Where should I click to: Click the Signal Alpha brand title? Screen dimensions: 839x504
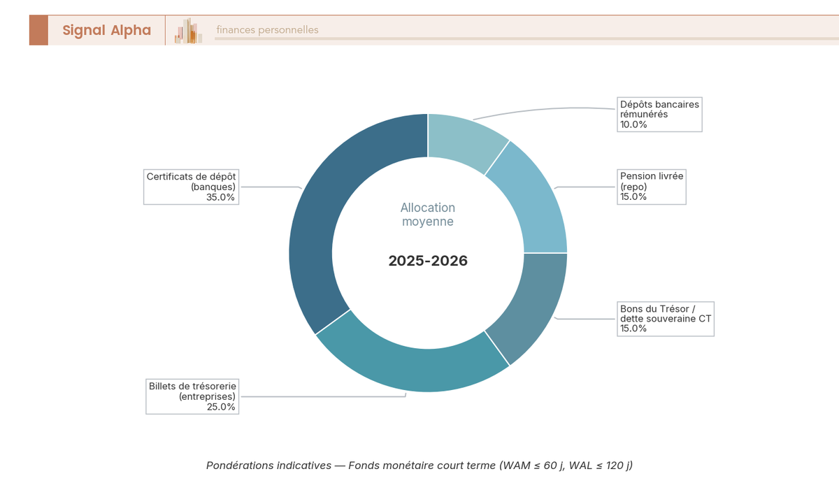pos(106,30)
